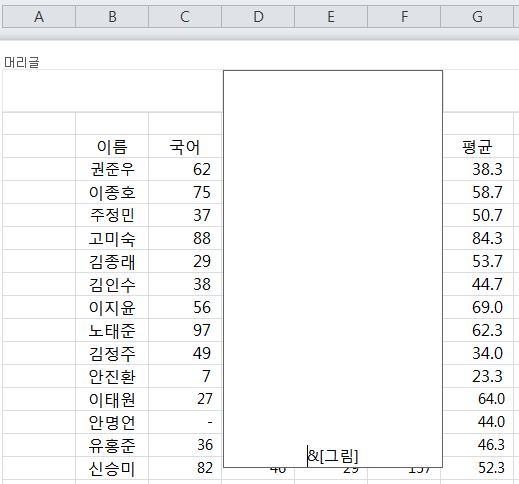Click 국어 score 97 for 노태준
This screenshot has height=484, width=519.
pyautogui.click(x=185, y=330)
